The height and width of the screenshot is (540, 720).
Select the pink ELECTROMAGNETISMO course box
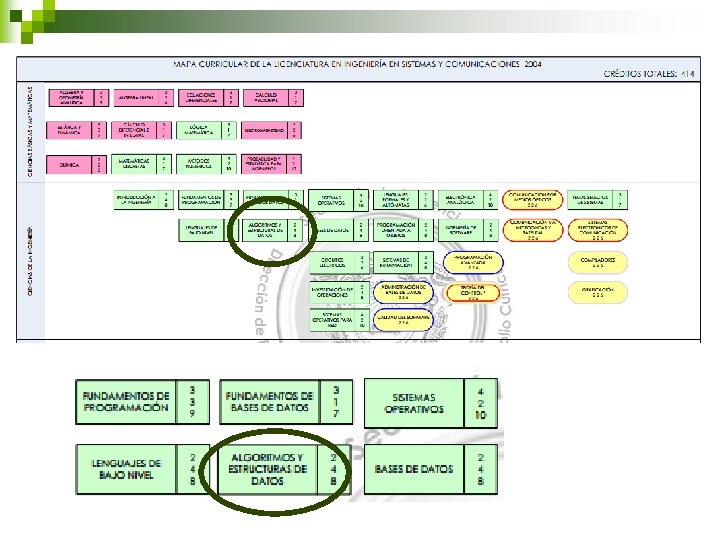point(271,130)
